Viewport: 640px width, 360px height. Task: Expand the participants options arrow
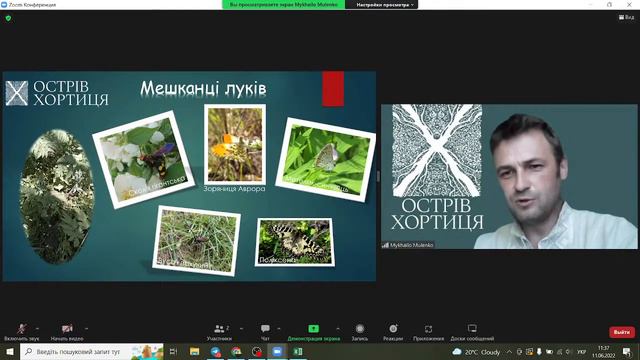(x=241, y=329)
